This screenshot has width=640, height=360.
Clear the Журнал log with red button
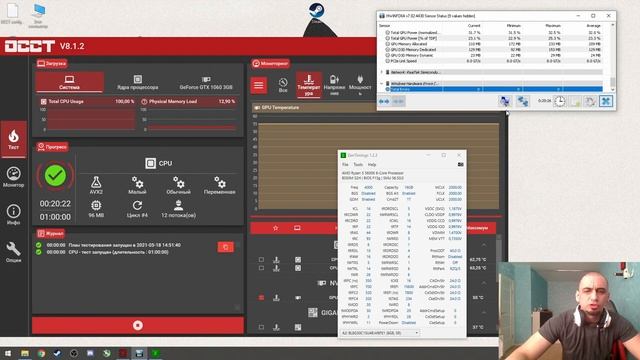tap(225, 247)
